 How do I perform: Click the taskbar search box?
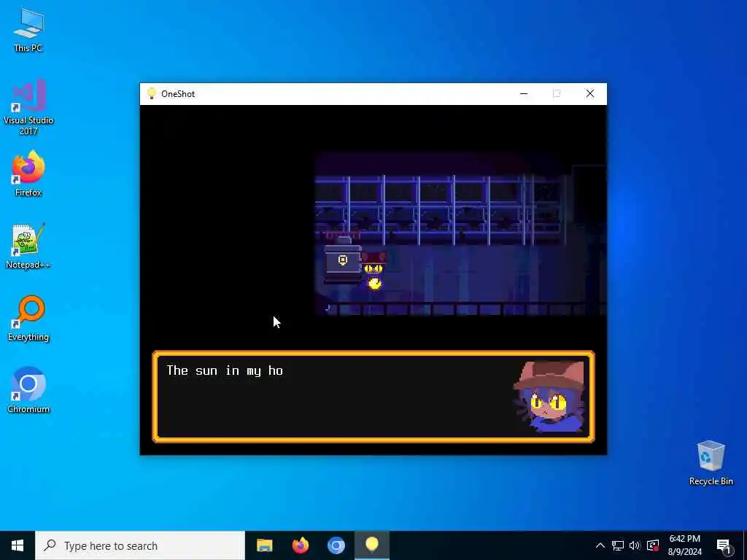(140, 545)
